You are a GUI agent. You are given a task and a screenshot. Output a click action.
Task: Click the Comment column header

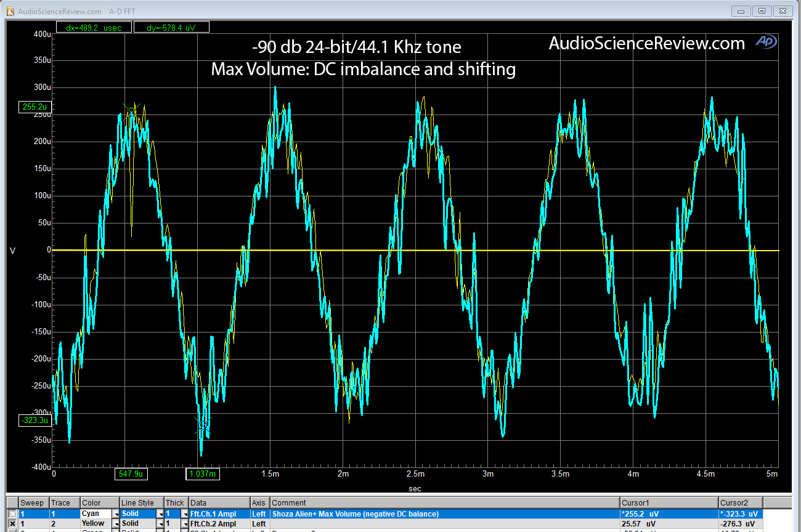(444, 503)
